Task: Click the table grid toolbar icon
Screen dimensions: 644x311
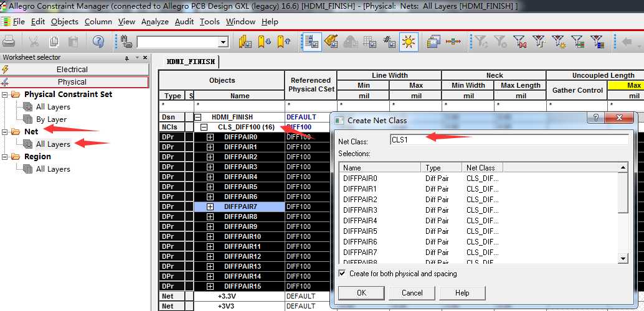Action: tap(370, 42)
